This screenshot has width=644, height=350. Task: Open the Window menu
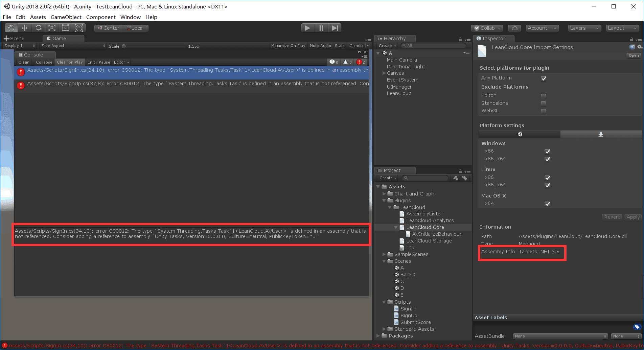click(130, 17)
